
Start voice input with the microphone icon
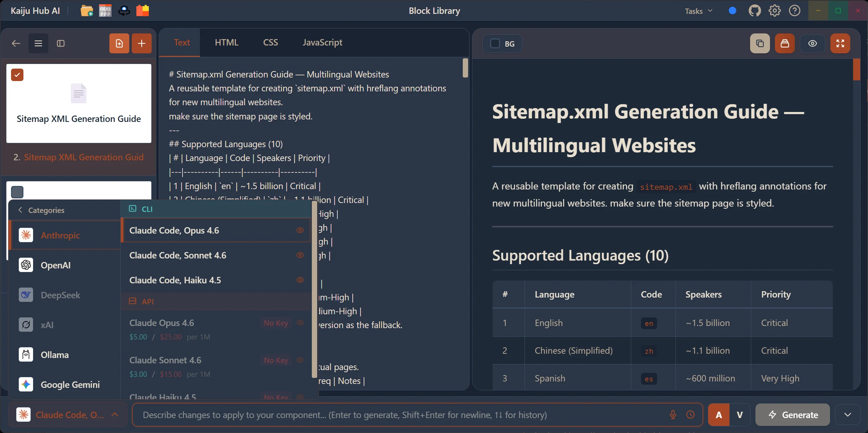tap(673, 415)
